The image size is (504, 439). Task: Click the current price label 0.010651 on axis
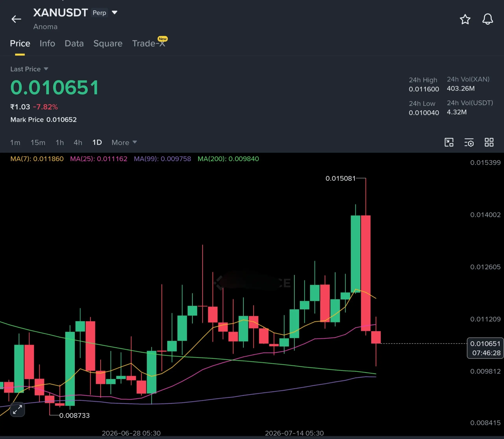tap(485, 344)
